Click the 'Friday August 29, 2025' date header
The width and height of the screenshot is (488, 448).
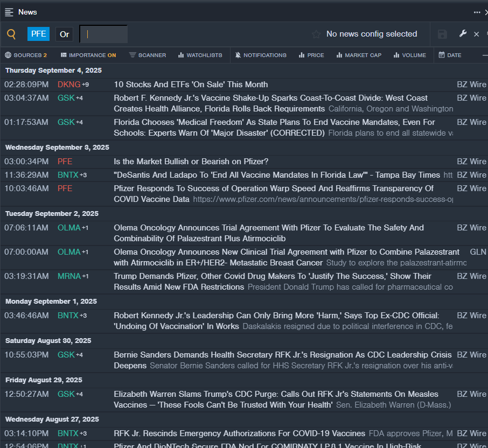[44, 380]
